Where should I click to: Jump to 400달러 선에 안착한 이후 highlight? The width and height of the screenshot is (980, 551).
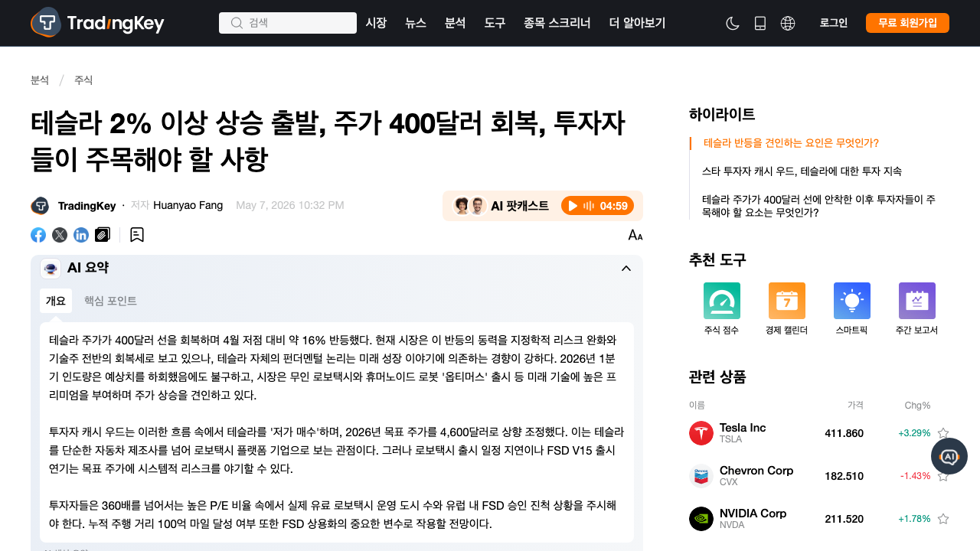(x=819, y=206)
